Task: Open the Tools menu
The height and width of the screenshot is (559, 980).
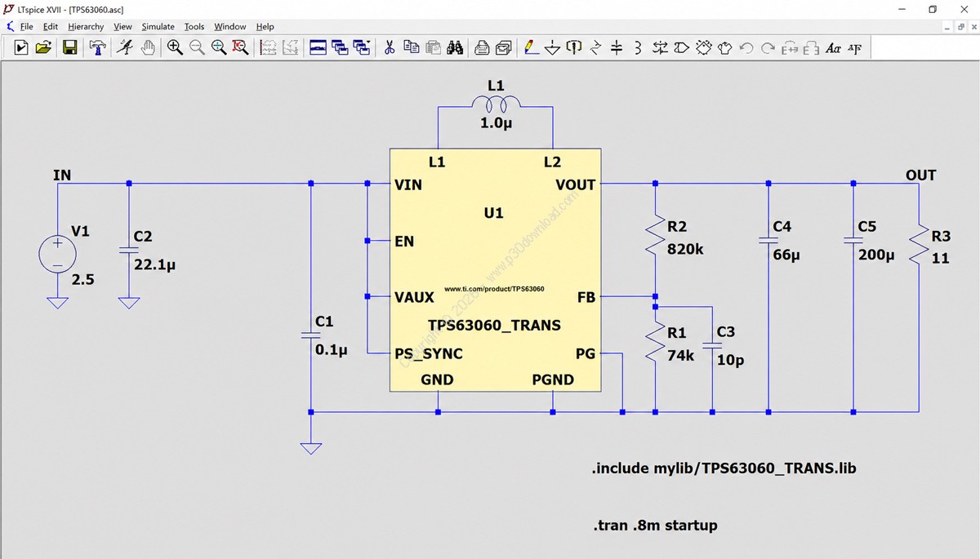Action: (194, 26)
